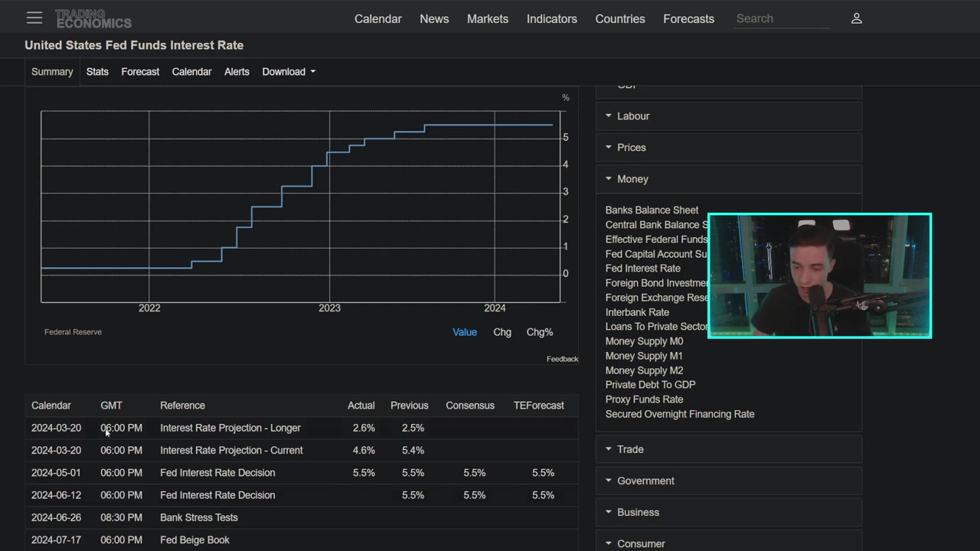Viewport: 980px width, 551px height.
Task: Open Banks Balance Sheet link
Action: (x=652, y=210)
